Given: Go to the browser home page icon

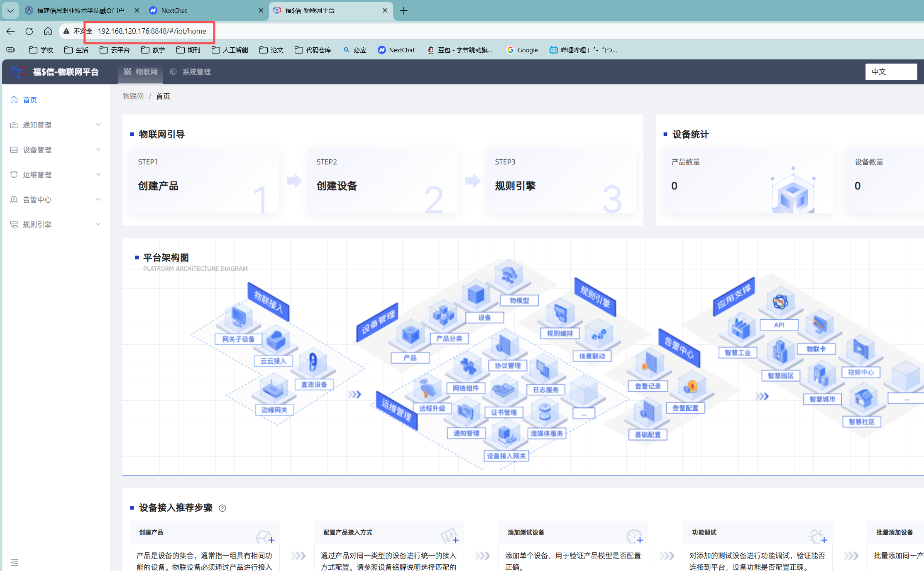Looking at the screenshot, I should point(48,31).
